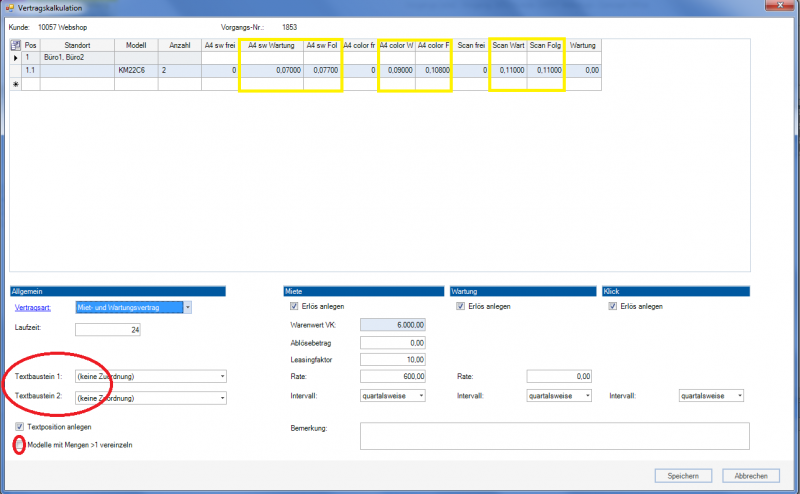The width and height of the screenshot is (800, 494).
Task: Toggle Erlös anlegen checkbox under Klick
Action: click(612, 306)
